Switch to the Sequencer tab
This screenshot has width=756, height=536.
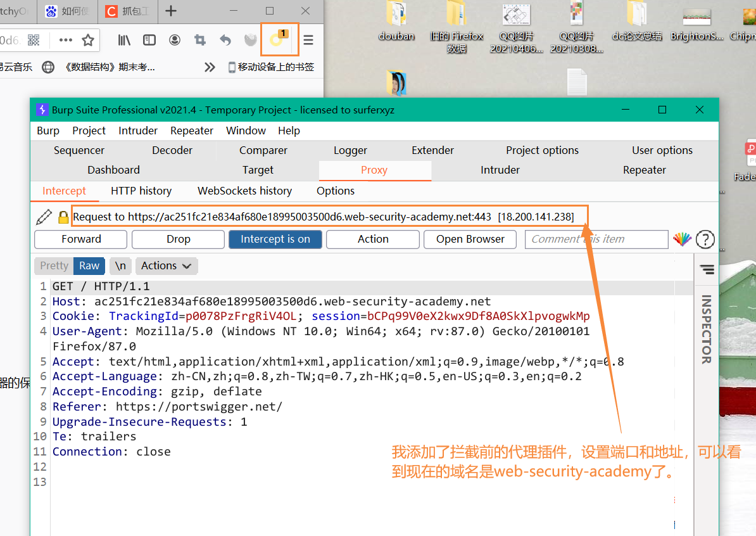pyautogui.click(x=79, y=151)
